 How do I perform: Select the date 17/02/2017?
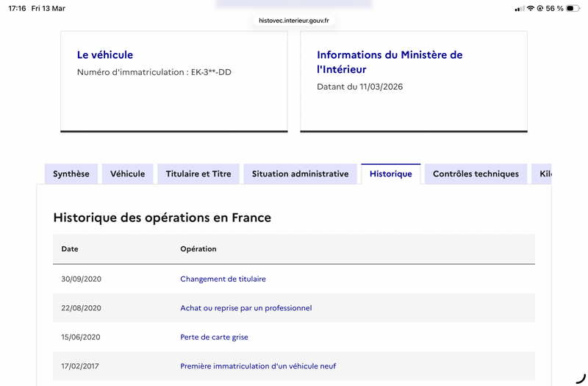(80, 366)
